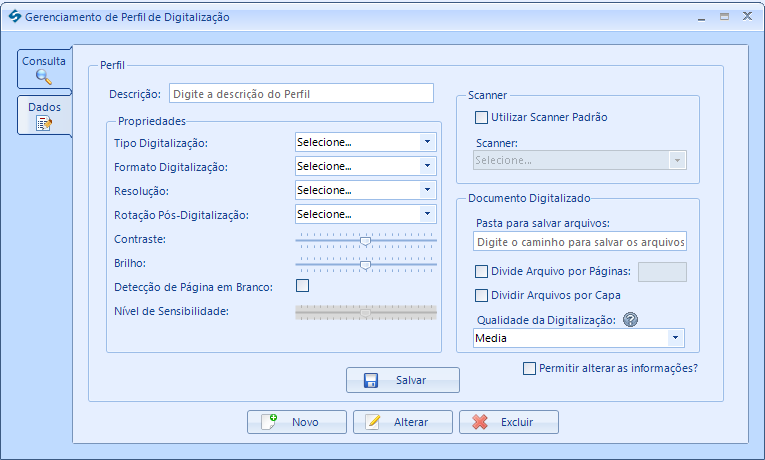Click the Contraste slider handle

365,240
